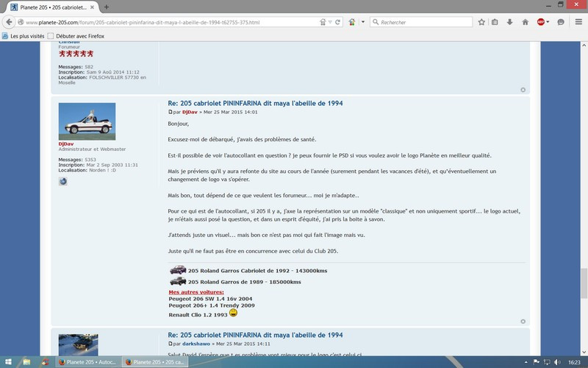Open the bookmarks list clipboard icon
Image resolution: width=588 pixels, height=368 pixels.
[495, 22]
